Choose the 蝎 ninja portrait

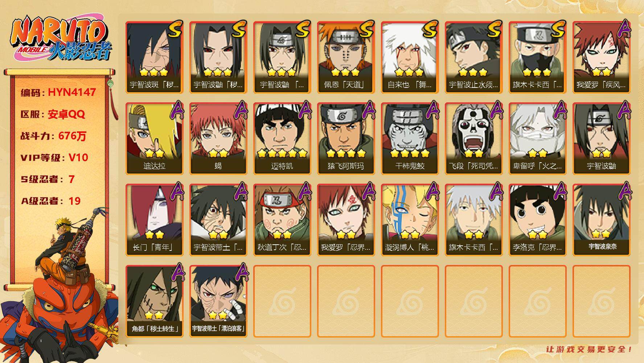click(218, 138)
